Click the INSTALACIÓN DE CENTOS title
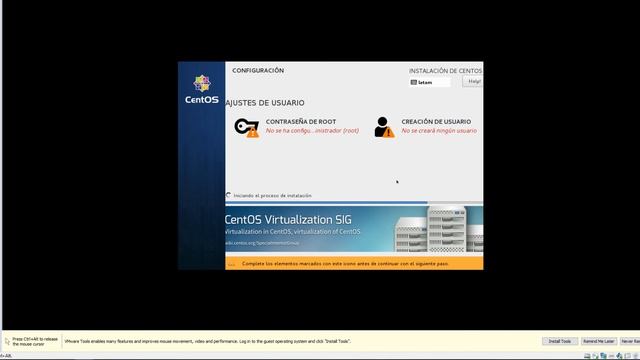 [x=445, y=71]
